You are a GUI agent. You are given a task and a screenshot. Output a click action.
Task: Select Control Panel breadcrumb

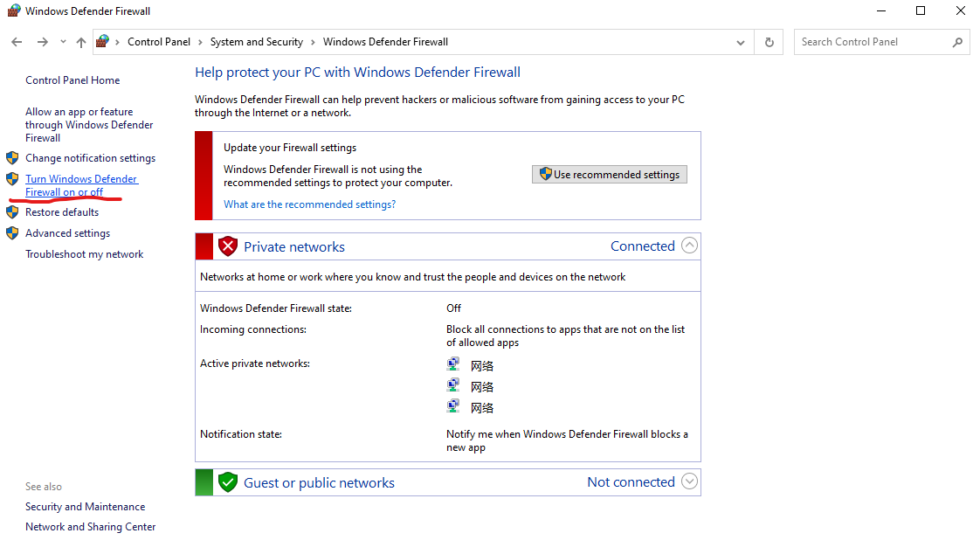click(x=159, y=42)
